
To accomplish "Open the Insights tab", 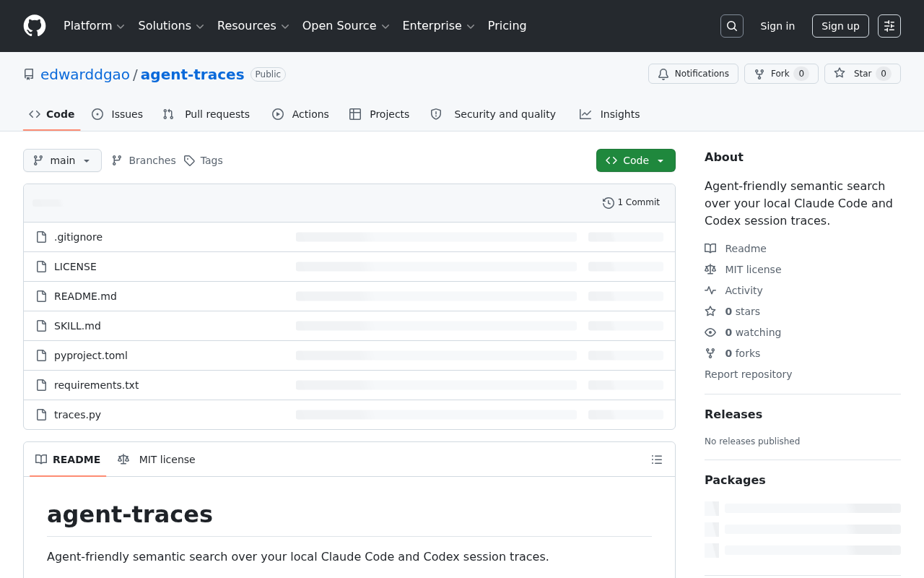I will [x=610, y=114].
